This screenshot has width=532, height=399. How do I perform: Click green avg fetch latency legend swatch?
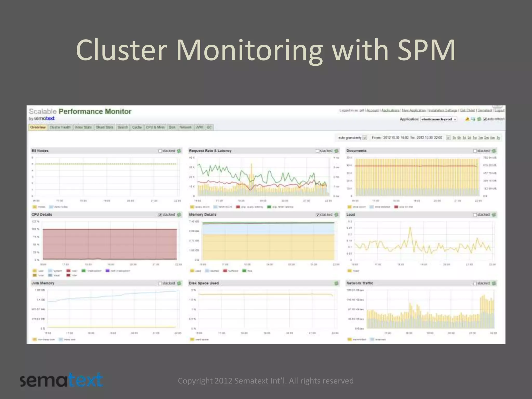coord(269,207)
